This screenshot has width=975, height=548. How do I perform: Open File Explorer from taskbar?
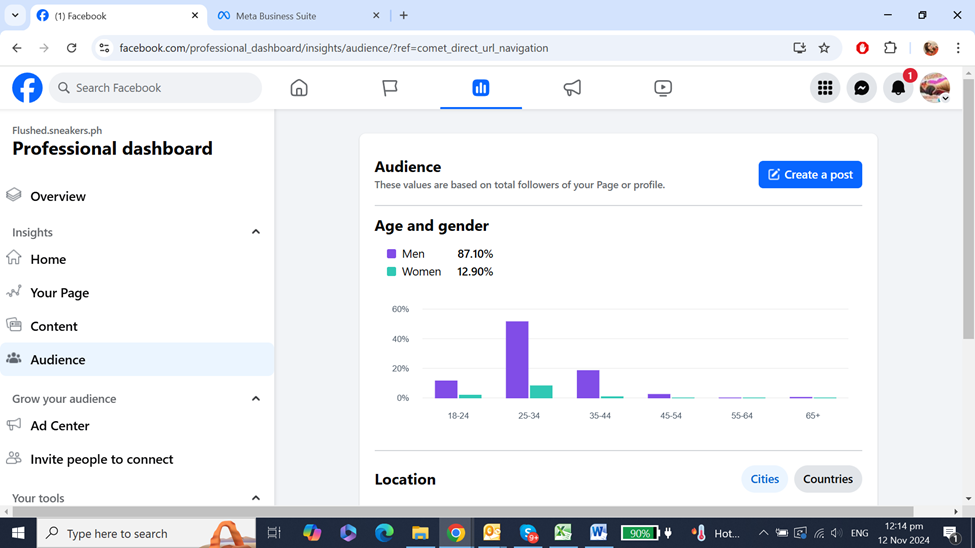point(420,533)
